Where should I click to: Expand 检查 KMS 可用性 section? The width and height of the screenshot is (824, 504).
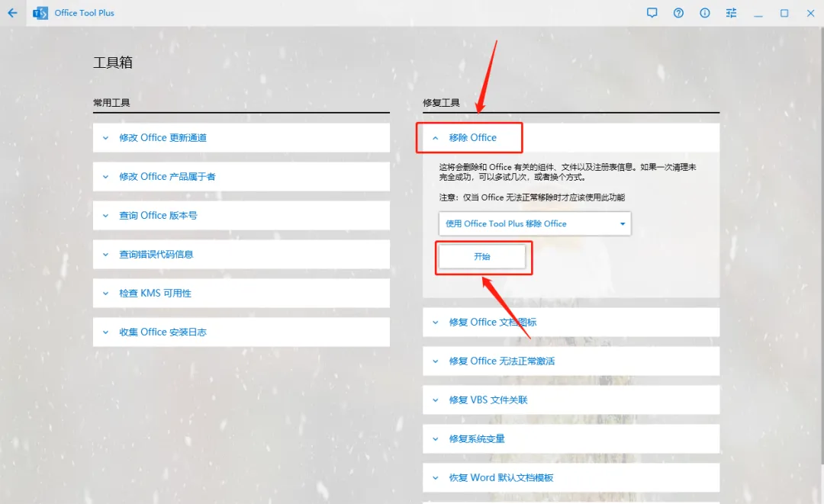click(x=241, y=293)
